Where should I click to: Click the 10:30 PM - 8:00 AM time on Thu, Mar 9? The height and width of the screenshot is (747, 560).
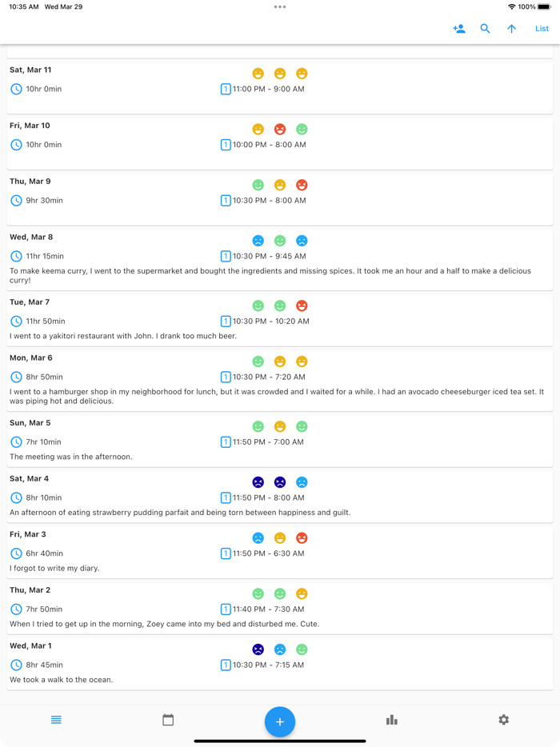pos(269,201)
